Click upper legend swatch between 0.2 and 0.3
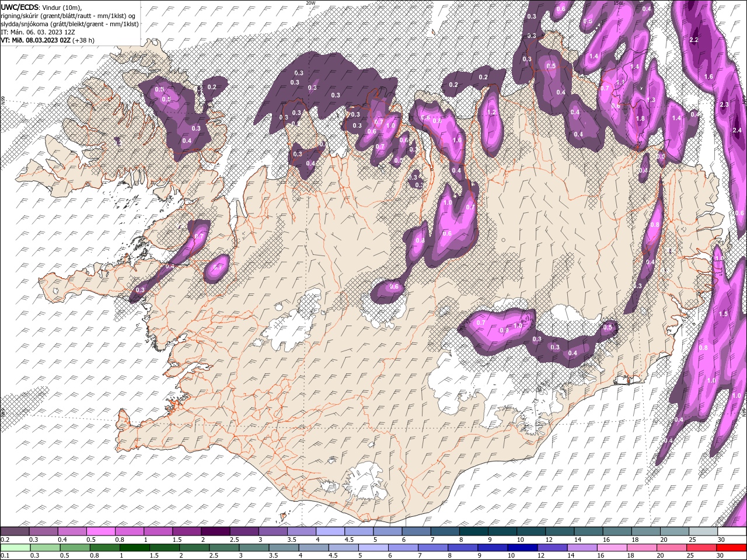Viewport: 747px width, 560px height. click(x=15, y=531)
